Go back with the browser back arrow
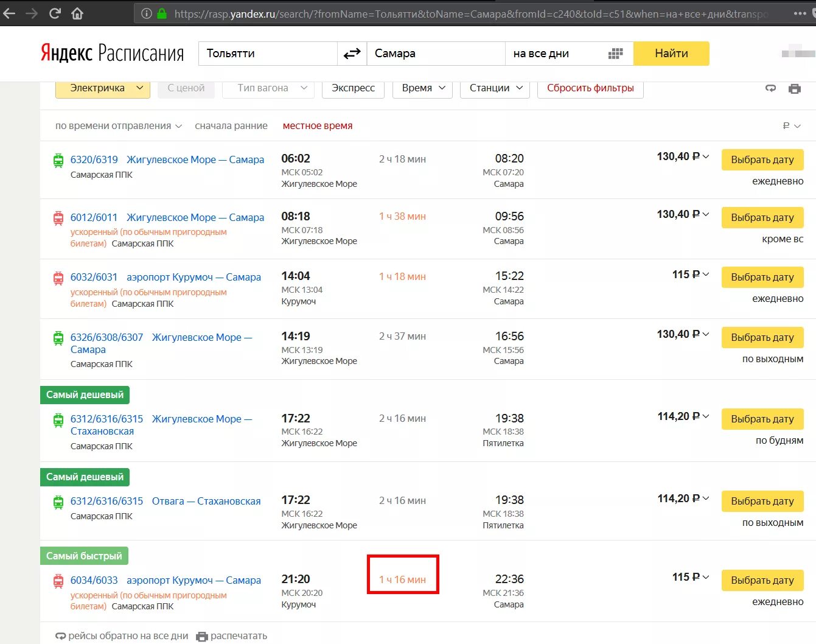Viewport: 816px width, 644px height. click(9, 13)
